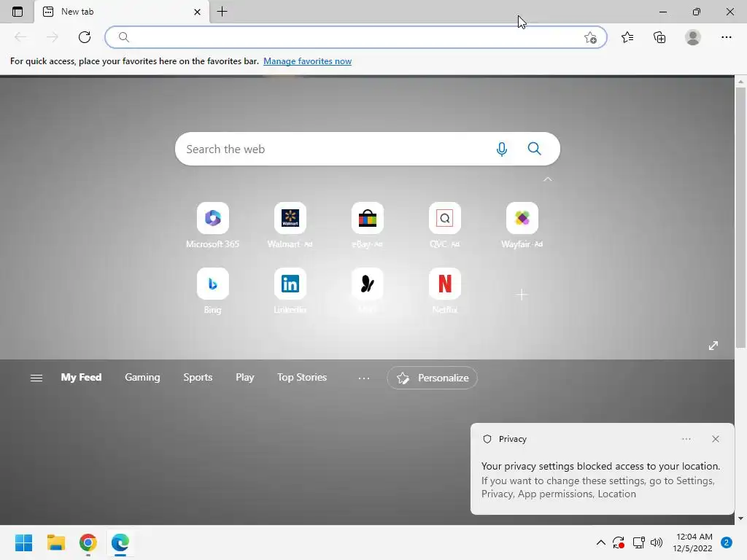
Task: Open the Collections panel
Action: click(x=659, y=37)
